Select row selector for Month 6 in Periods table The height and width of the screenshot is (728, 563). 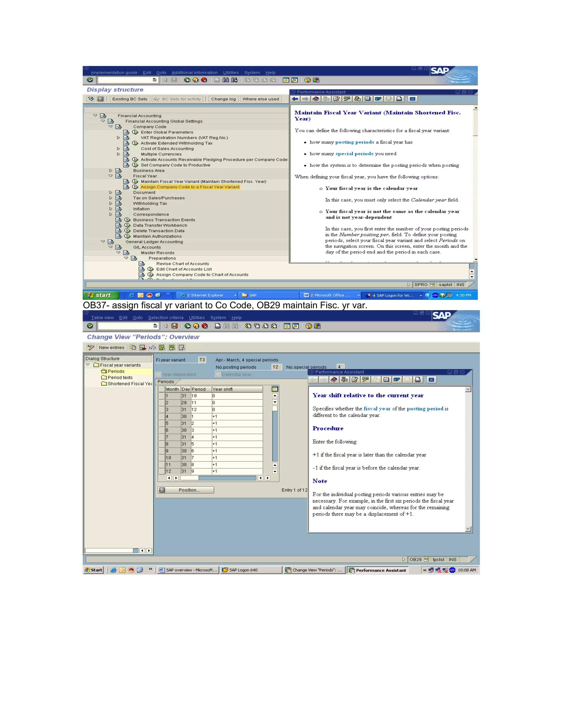click(x=162, y=430)
